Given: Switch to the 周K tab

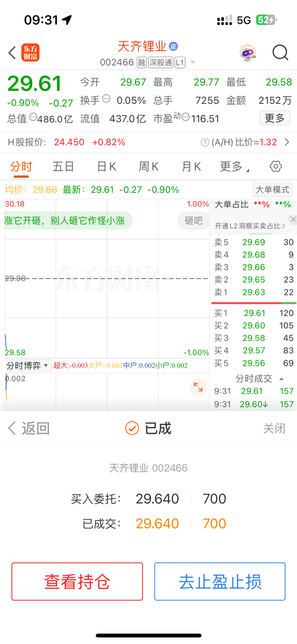Looking at the screenshot, I should [x=148, y=167].
